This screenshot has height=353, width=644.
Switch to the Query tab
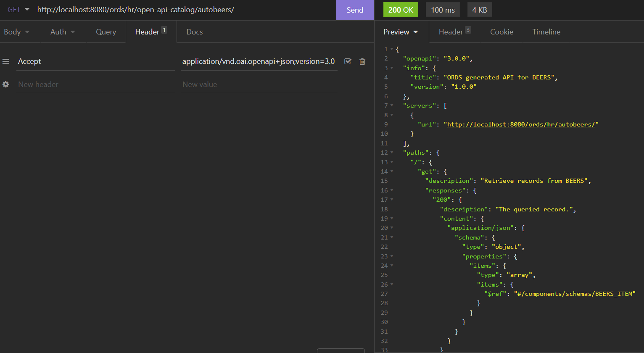pyautogui.click(x=106, y=32)
